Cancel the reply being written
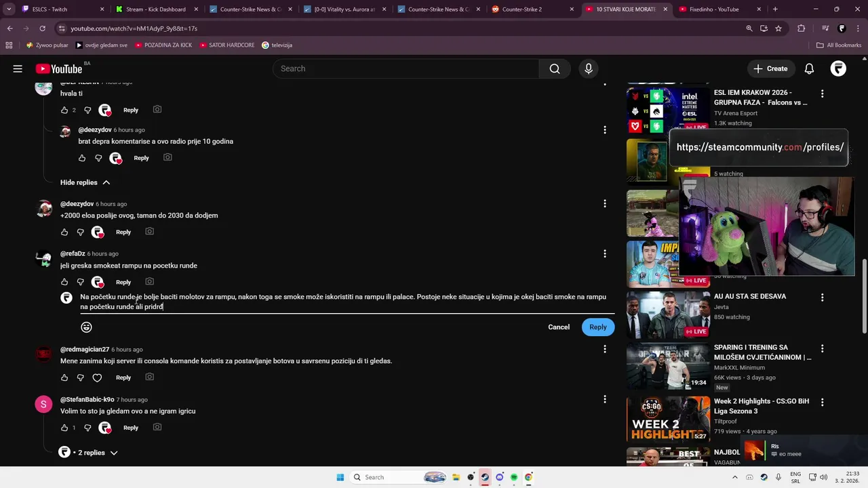The height and width of the screenshot is (488, 868). [x=559, y=327]
